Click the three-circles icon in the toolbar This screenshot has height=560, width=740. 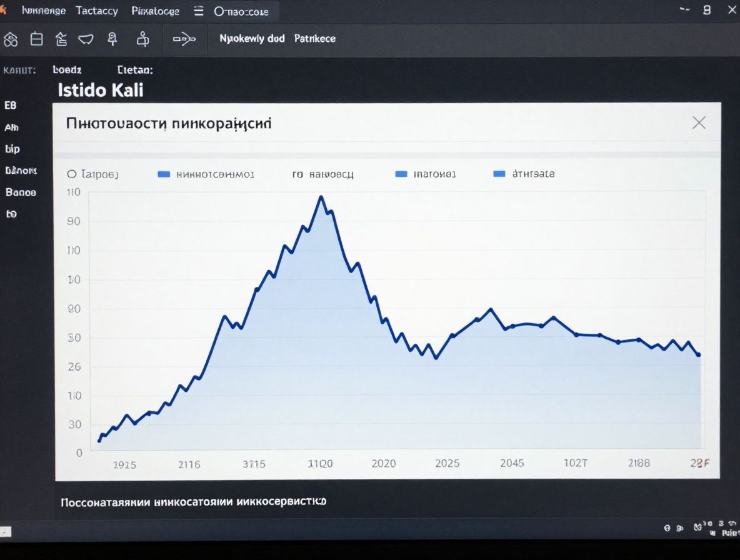(x=11, y=39)
